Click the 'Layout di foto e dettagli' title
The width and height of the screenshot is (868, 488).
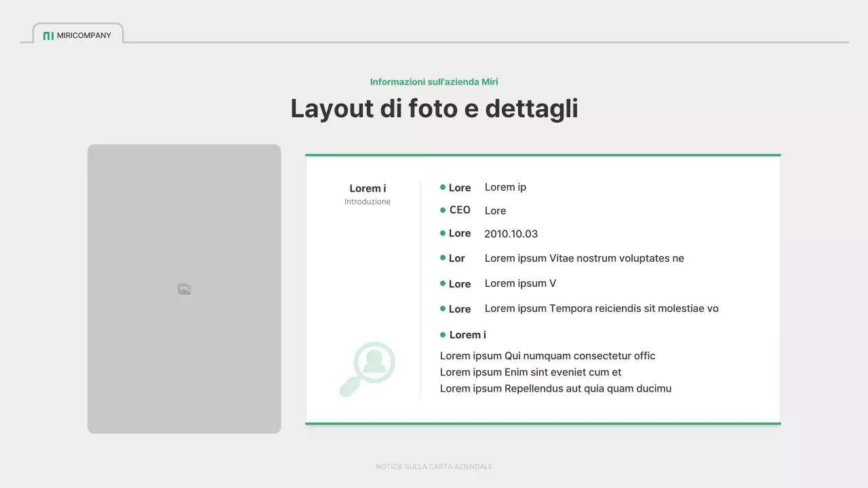point(434,108)
